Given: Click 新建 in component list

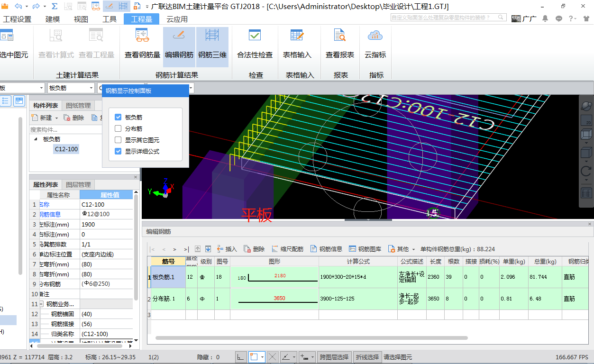Looking at the screenshot, I should [x=41, y=118].
